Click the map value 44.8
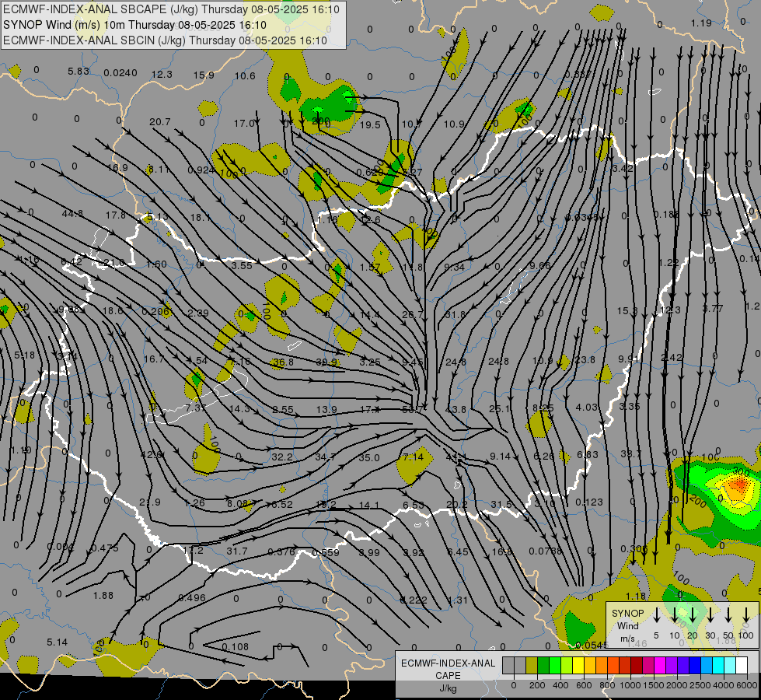 pyautogui.click(x=72, y=213)
